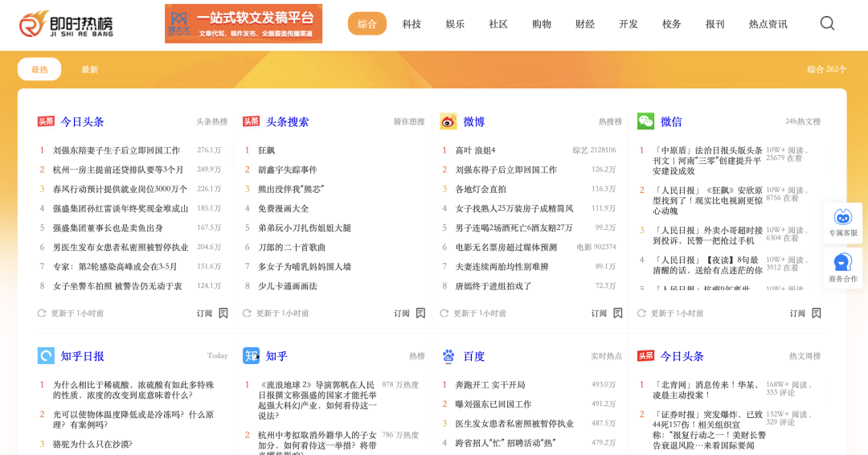Open the 微博 title link
Screen dimensions: 868x455
pos(474,121)
